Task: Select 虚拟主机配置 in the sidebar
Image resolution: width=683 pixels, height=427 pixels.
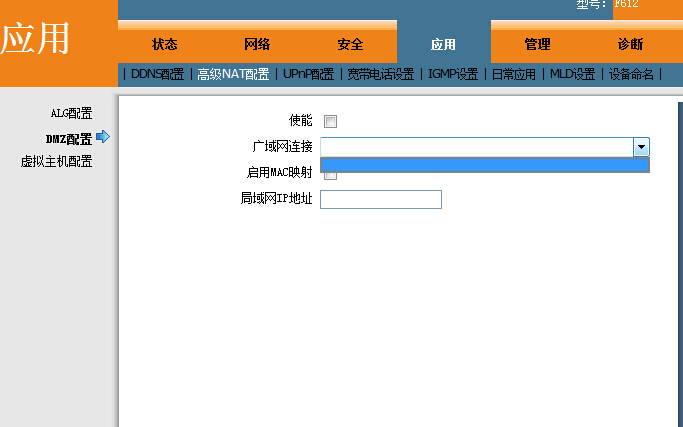Action: coord(57,162)
